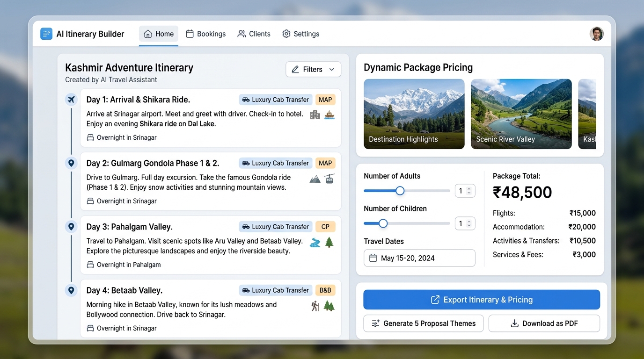This screenshot has height=359, width=644.
Task: Click the location pin beside Day 3
Action: (x=71, y=227)
